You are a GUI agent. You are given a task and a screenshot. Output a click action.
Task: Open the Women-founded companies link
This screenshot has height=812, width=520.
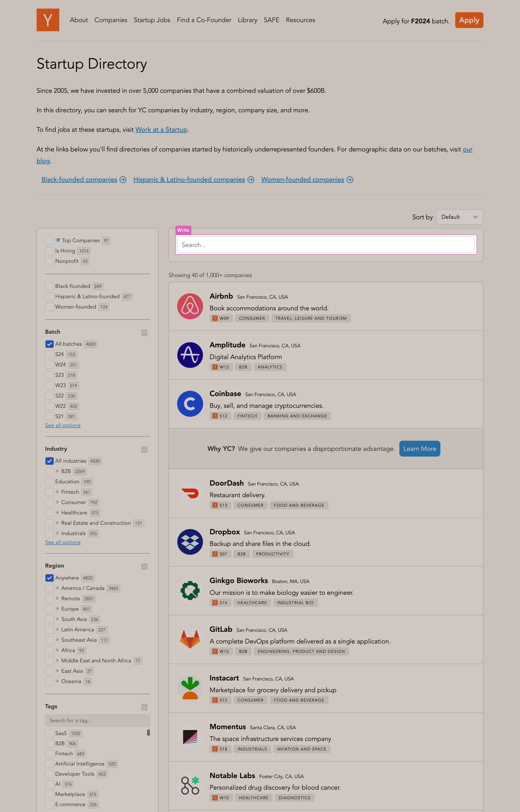[302, 179]
